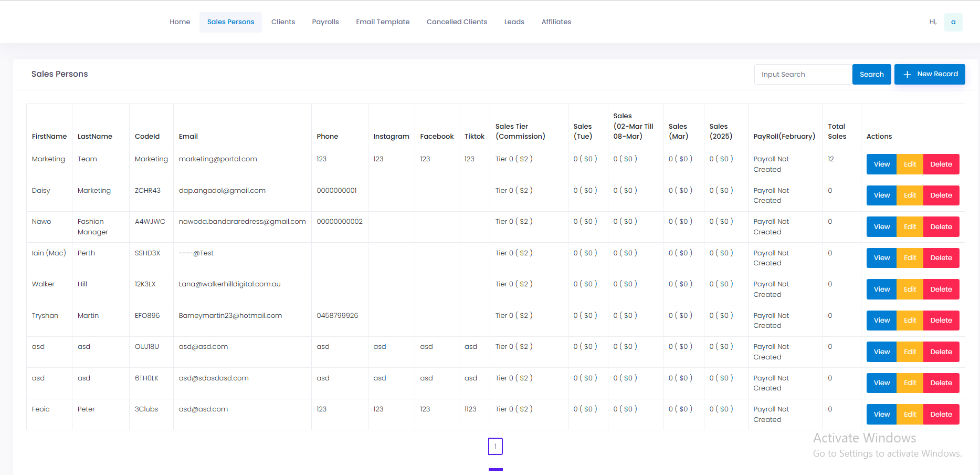
Task: Click the New Record button
Action: (x=929, y=74)
